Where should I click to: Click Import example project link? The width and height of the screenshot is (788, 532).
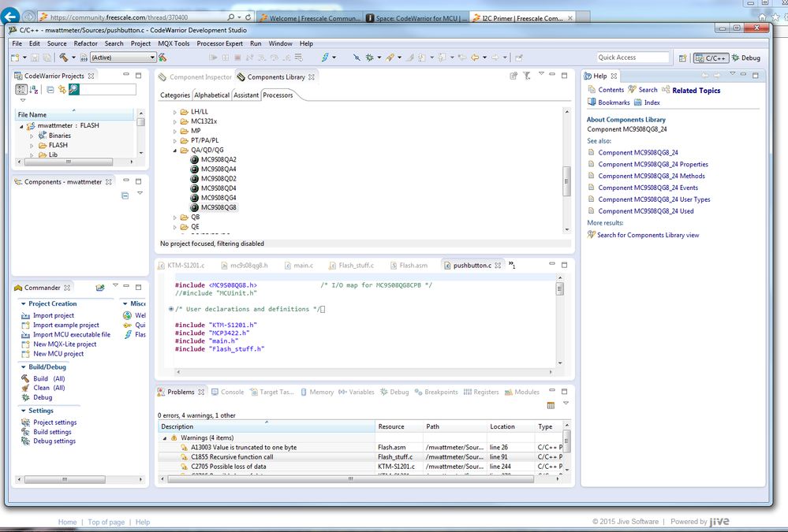coord(65,325)
